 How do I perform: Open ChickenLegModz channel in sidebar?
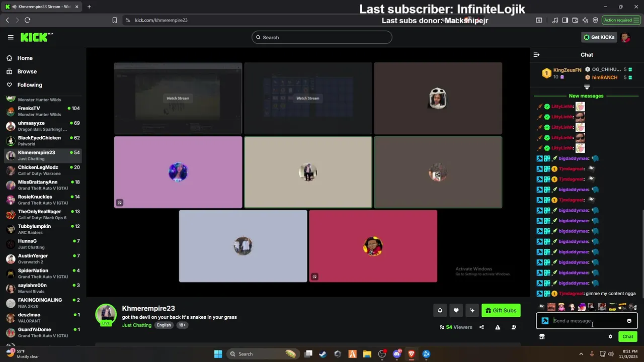coord(43,170)
